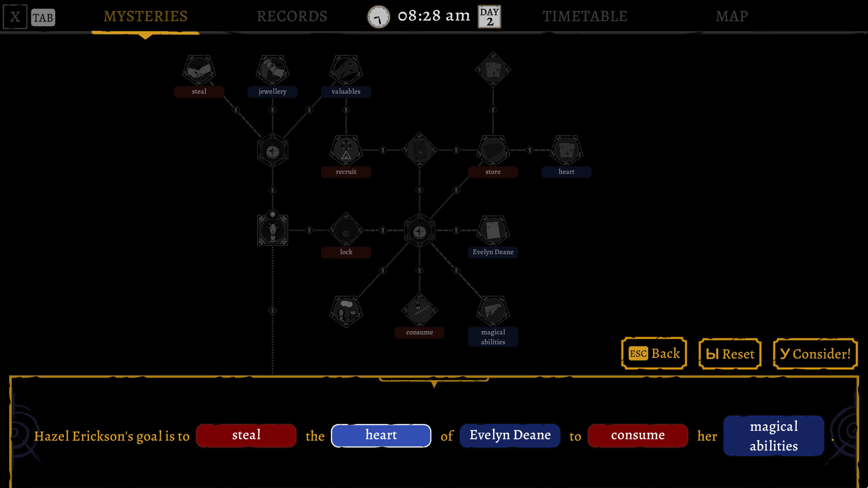Open the red steal word slot
868x488 pixels.
[246, 435]
